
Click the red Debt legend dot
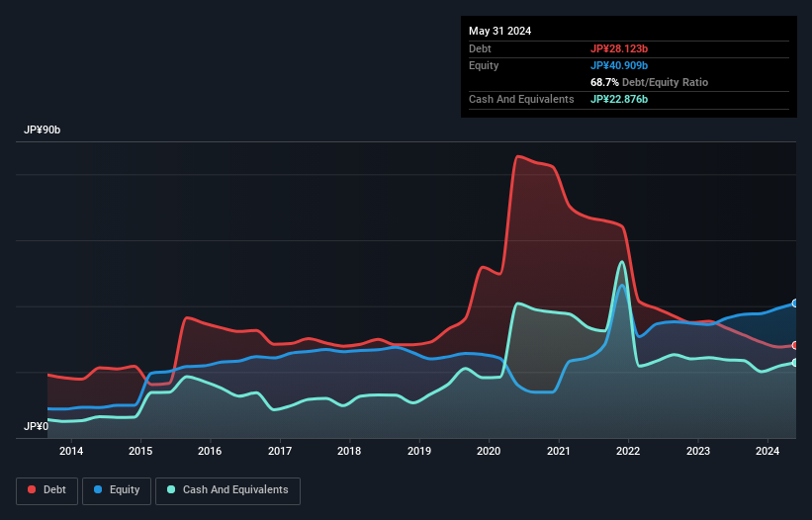coord(32,489)
